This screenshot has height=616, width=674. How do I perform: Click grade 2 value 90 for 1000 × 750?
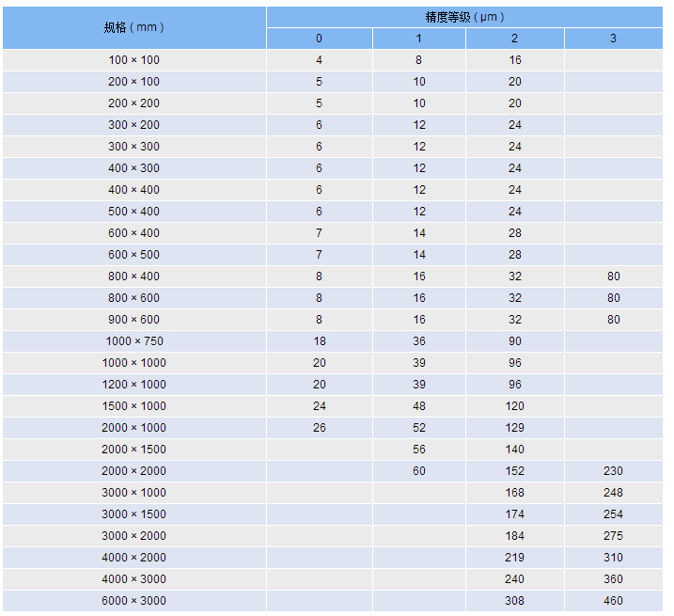pyautogui.click(x=515, y=341)
